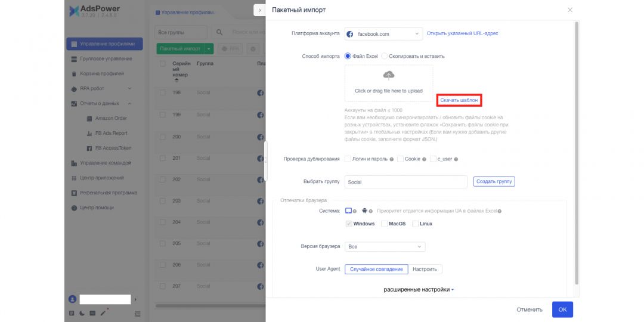
Task: Click the Facebook icon in row 206
Action: [261, 265]
